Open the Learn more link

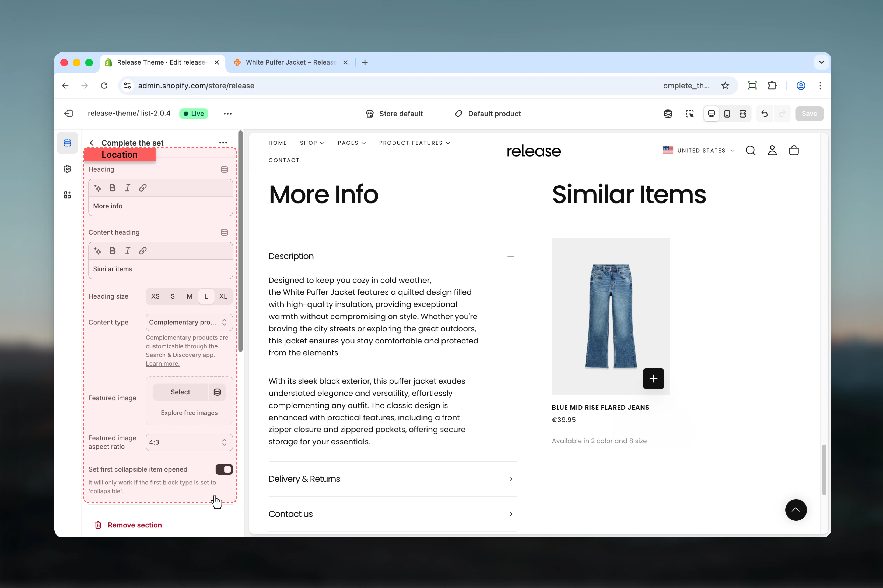[163, 364]
